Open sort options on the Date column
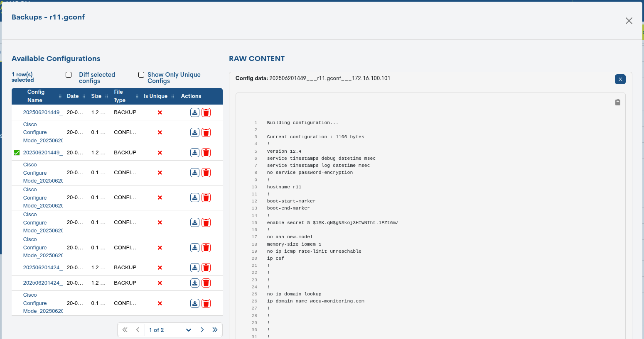 click(x=84, y=96)
